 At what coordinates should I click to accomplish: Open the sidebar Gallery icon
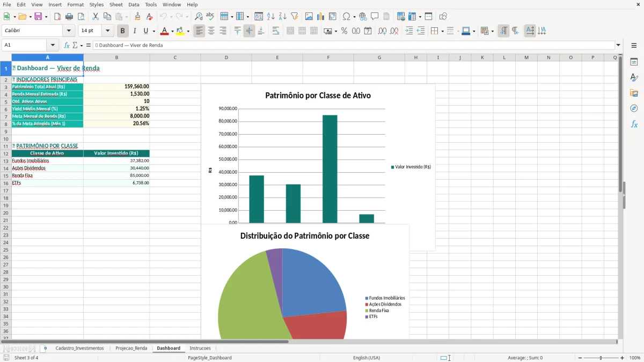[634, 93]
